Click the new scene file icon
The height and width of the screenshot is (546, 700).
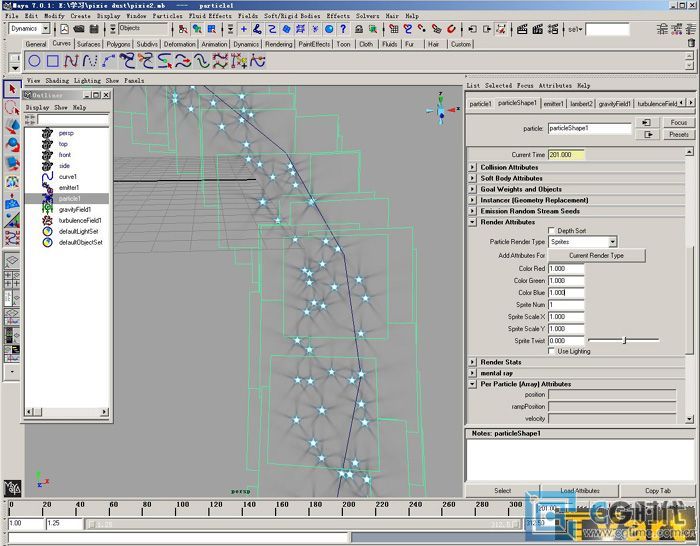tap(65, 29)
